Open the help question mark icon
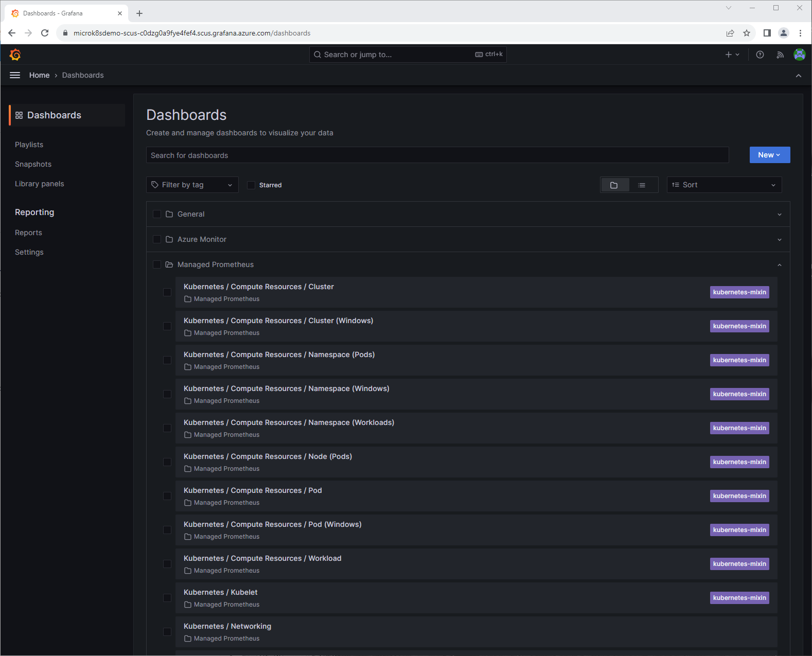The height and width of the screenshot is (656, 812). 760,55
